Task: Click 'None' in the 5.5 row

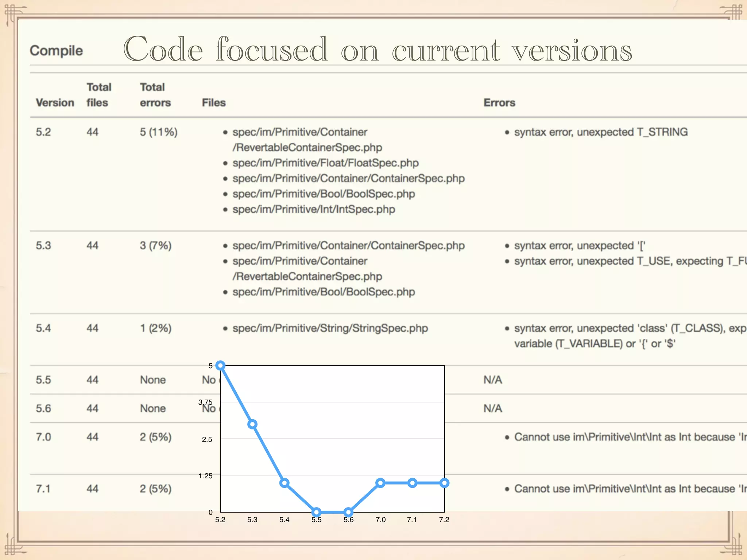Action: tap(153, 380)
